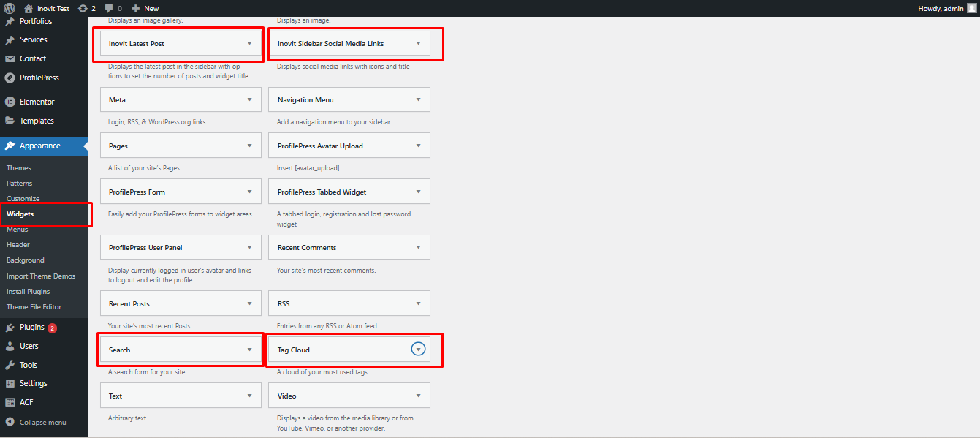Expand the ProfilePress Tabbed Widget arrow

point(418,192)
